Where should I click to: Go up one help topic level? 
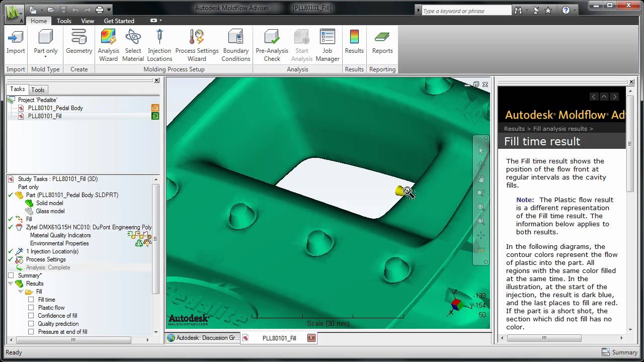coord(604,97)
